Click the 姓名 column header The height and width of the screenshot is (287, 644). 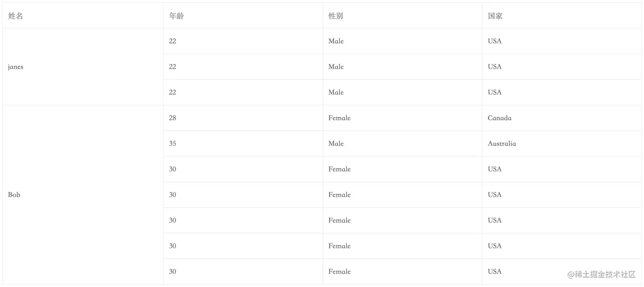(x=83, y=16)
